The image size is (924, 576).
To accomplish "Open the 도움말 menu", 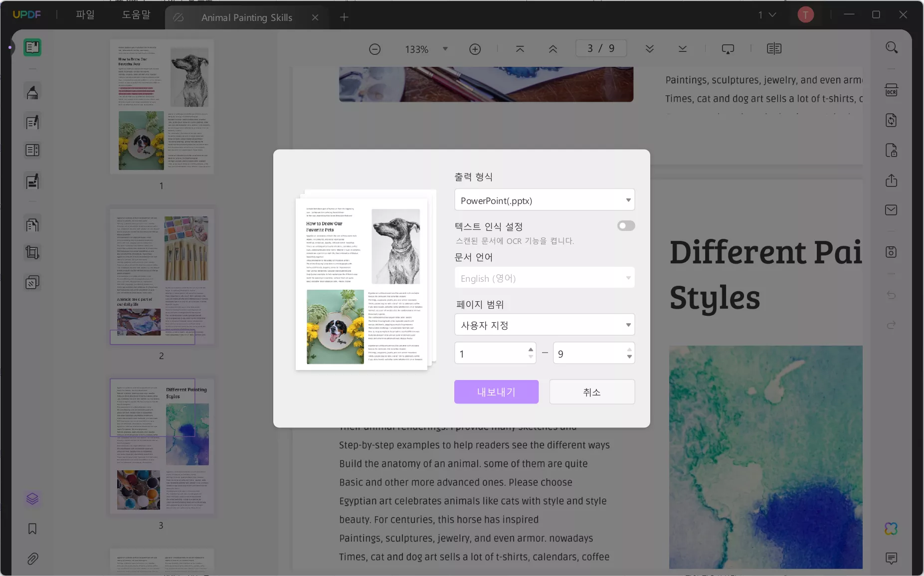I will [136, 15].
